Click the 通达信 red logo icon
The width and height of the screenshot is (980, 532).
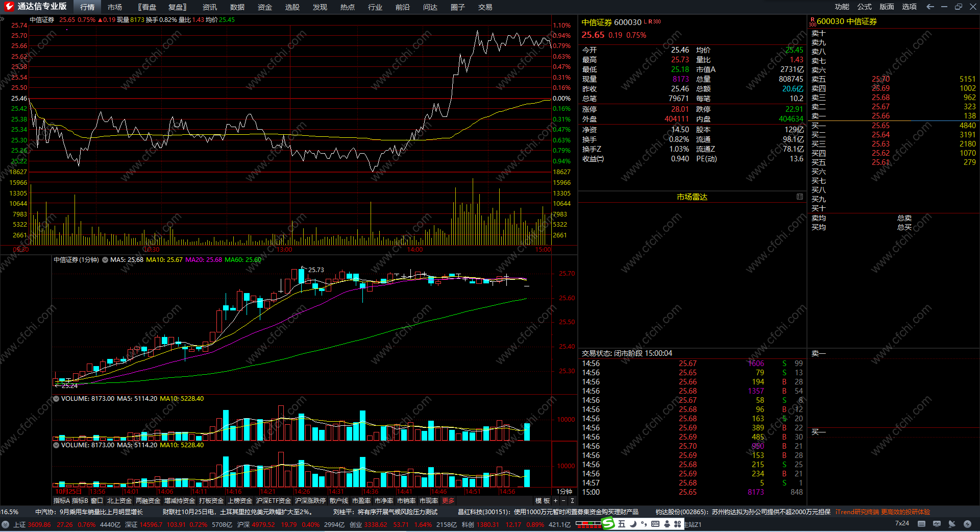9,7
